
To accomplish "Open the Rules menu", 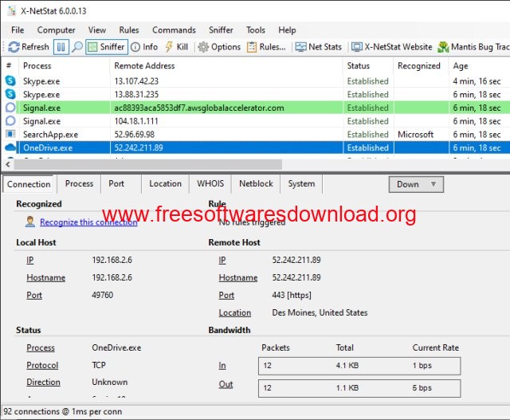I will 129,30.
